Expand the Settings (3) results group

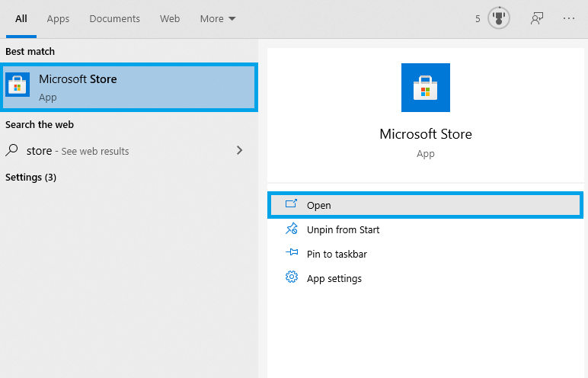[31, 178]
